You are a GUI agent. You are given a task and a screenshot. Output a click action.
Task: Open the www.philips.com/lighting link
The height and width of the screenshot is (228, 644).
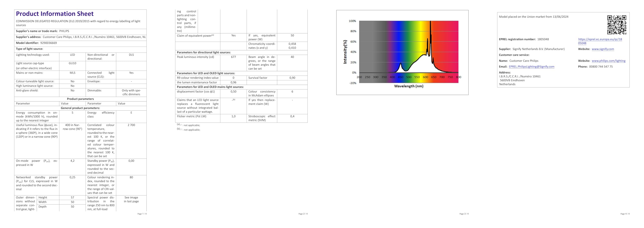[x=609, y=61]
